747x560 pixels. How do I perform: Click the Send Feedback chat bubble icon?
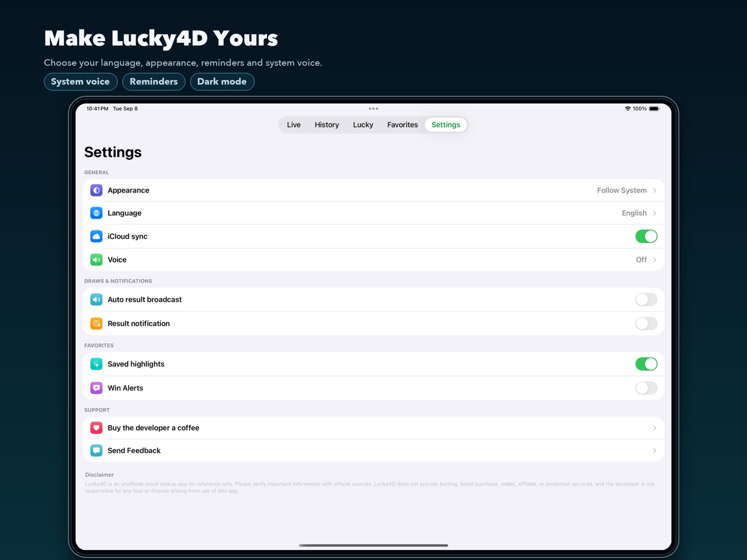[x=96, y=451]
